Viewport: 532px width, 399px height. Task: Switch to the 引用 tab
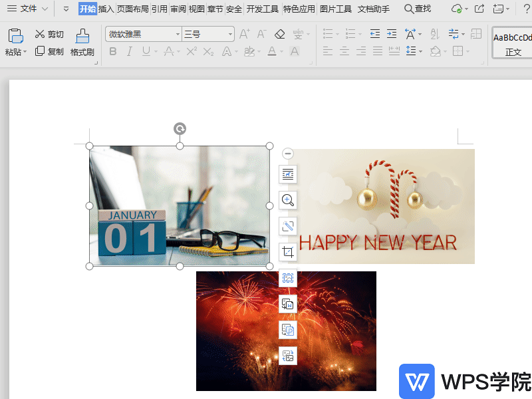coord(160,9)
